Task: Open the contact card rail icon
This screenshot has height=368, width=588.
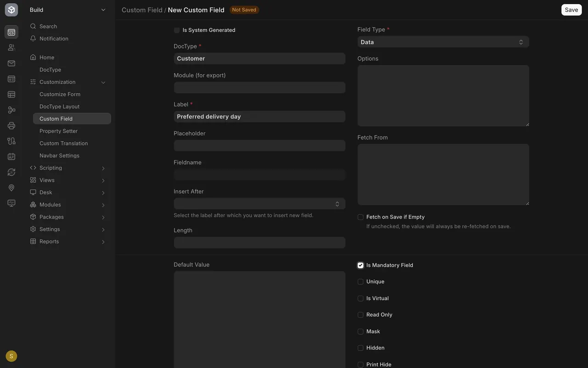Action: coord(11,156)
